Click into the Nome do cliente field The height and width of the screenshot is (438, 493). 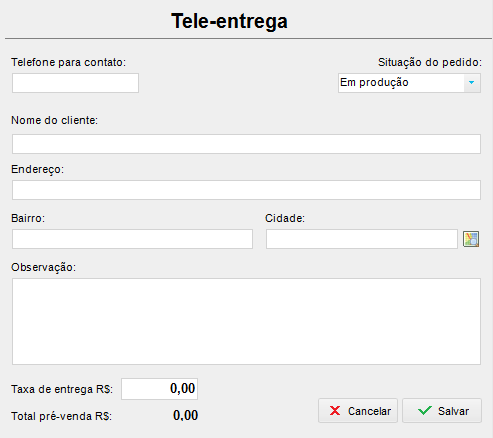(246, 144)
